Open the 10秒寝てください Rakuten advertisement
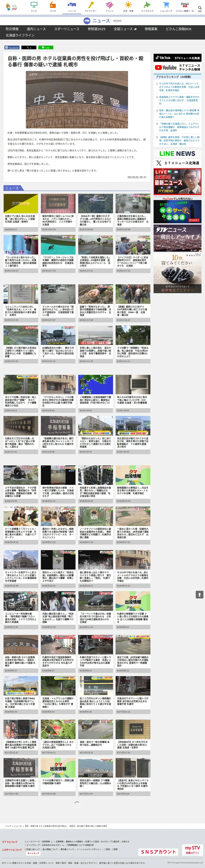Viewport: 205px width, 868px height. pos(177,273)
